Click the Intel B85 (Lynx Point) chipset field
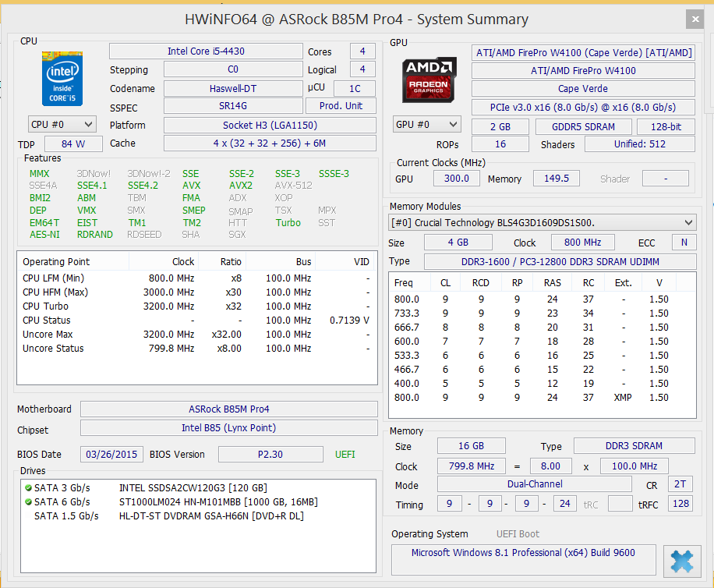 (229, 427)
